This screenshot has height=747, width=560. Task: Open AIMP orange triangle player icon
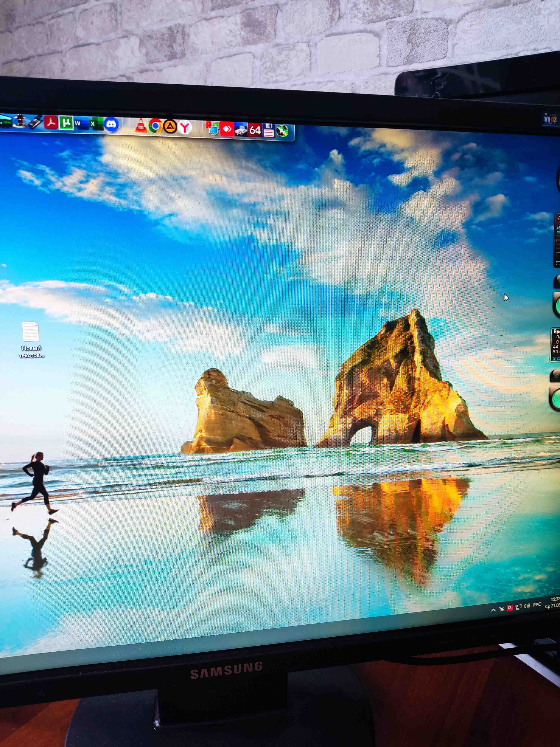click(170, 127)
